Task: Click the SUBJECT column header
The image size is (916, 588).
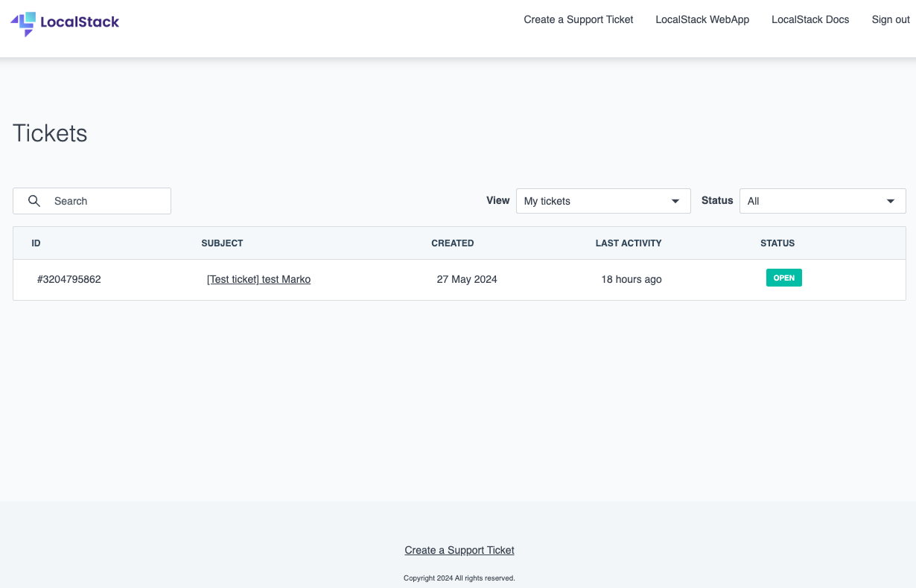Action: [221, 243]
